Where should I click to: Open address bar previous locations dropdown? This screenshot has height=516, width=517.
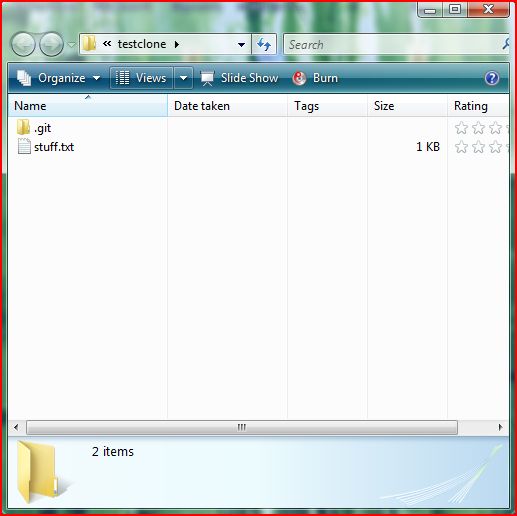click(241, 44)
